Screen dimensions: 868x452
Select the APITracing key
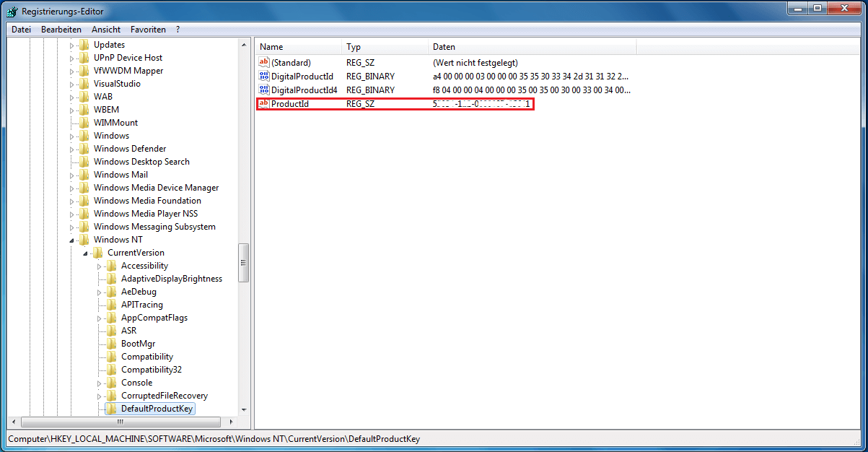click(142, 305)
